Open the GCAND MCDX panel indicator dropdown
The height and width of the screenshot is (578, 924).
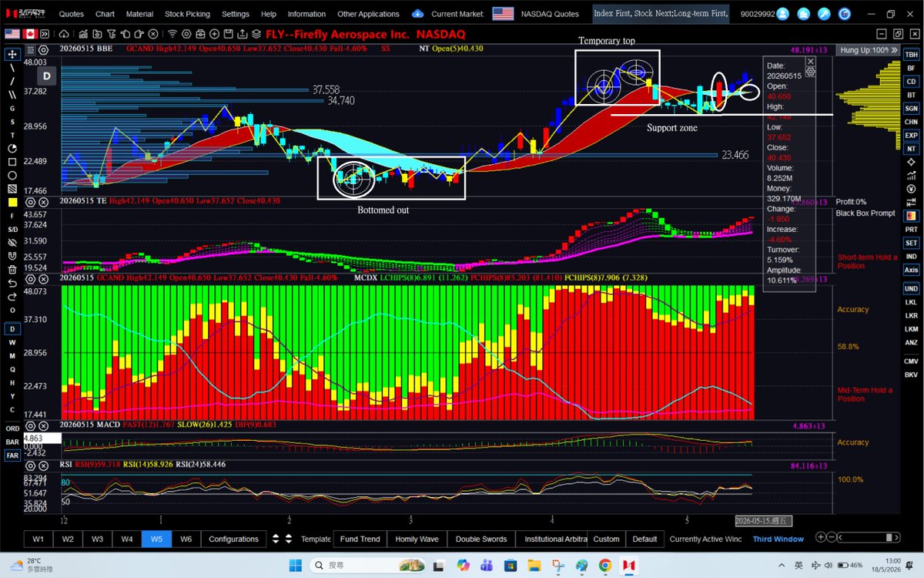pos(31,278)
